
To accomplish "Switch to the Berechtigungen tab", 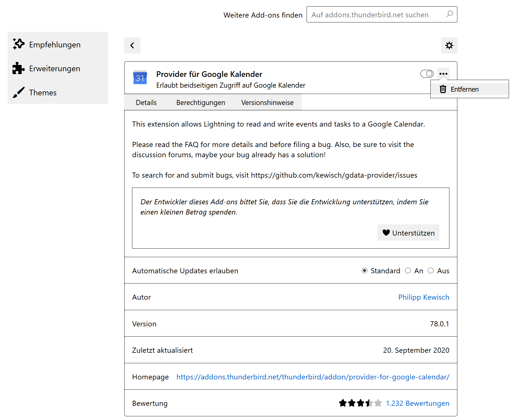I will tap(201, 102).
